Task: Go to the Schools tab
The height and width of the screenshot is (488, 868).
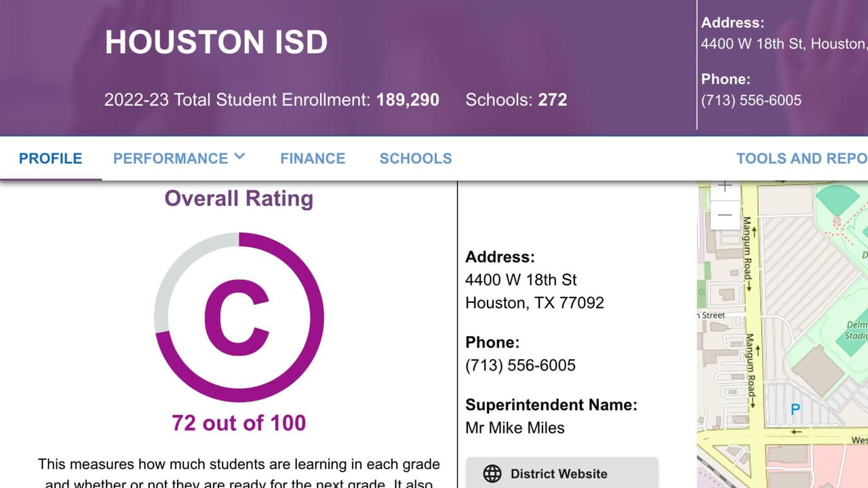Action: pyautogui.click(x=415, y=159)
